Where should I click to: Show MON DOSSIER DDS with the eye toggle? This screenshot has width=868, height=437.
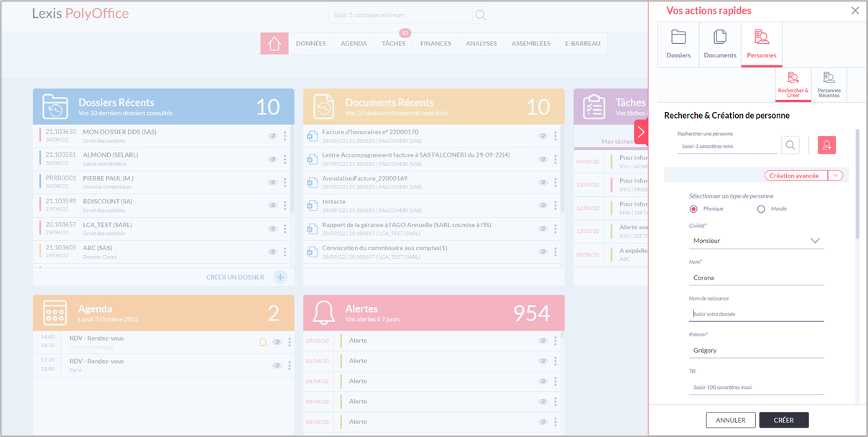[272, 135]
